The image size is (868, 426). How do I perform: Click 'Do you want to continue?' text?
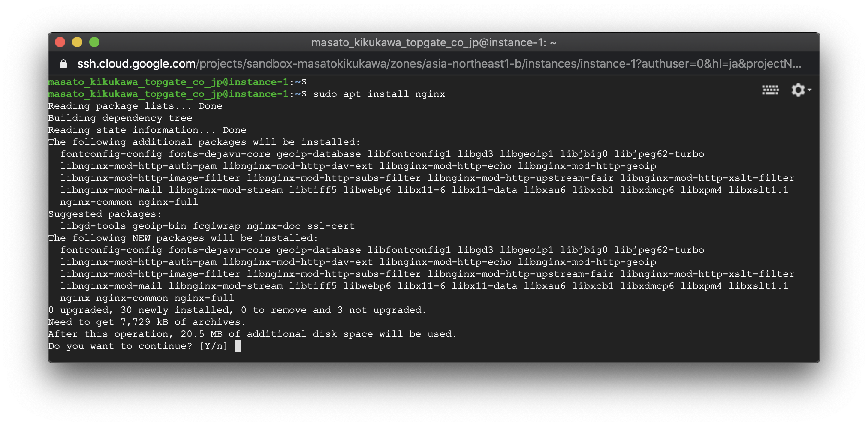pos(120,346)
